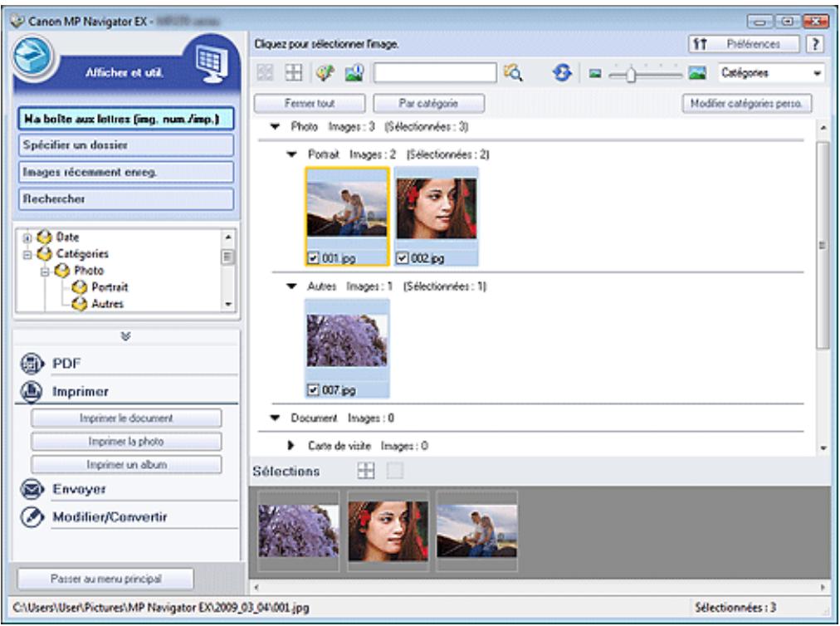Click Imprimer la photo button
Viewport: 840px width, 626px height.
pos(126,442)
